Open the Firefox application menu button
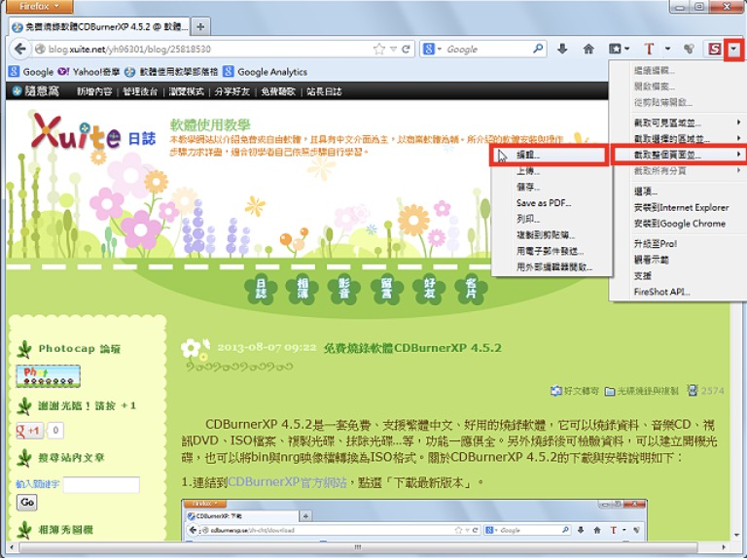Screen dimensions: 747x560 (x=39, y=6)
